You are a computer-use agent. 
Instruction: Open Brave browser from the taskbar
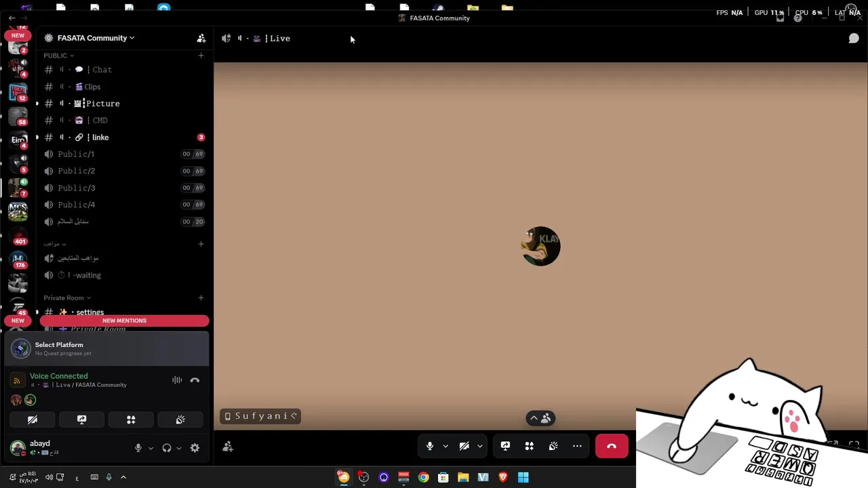point(503,477)
